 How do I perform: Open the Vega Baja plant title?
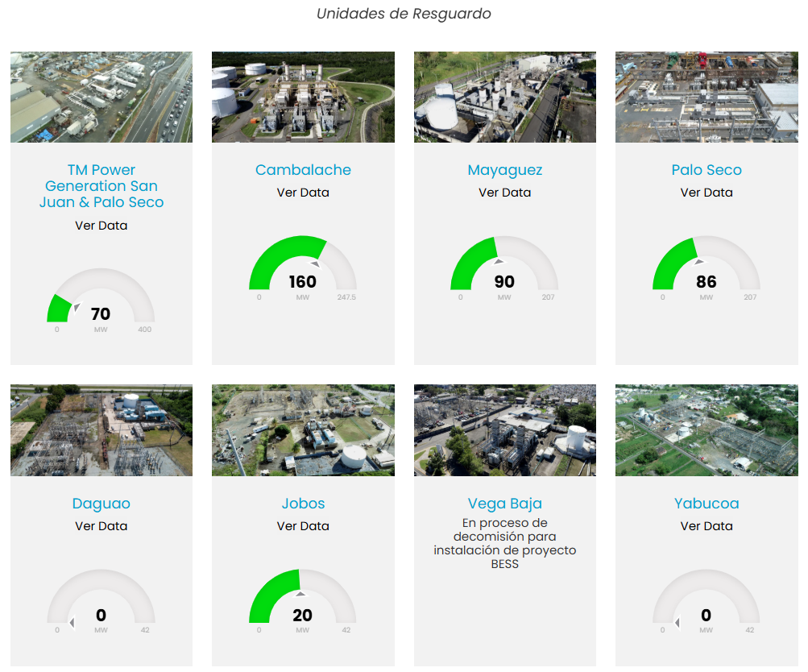tap(504, 504)
